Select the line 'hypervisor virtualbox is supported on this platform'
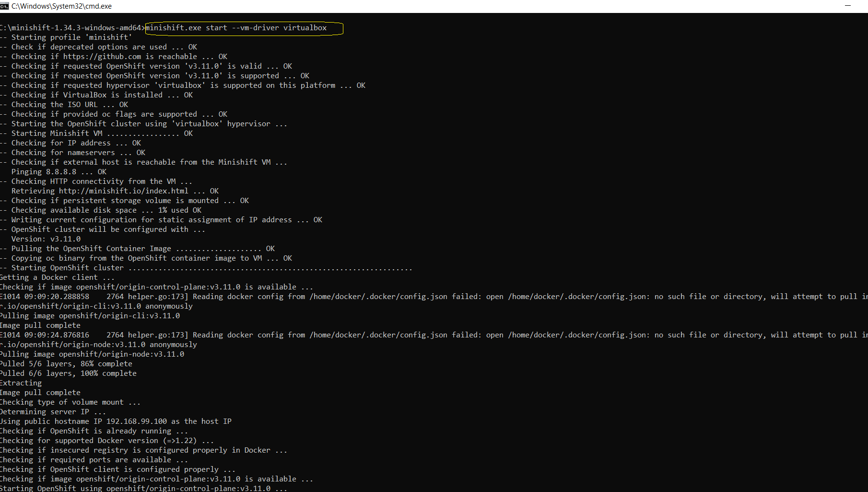This screenshot has width=868, height=492. click(x=183, y=85)
